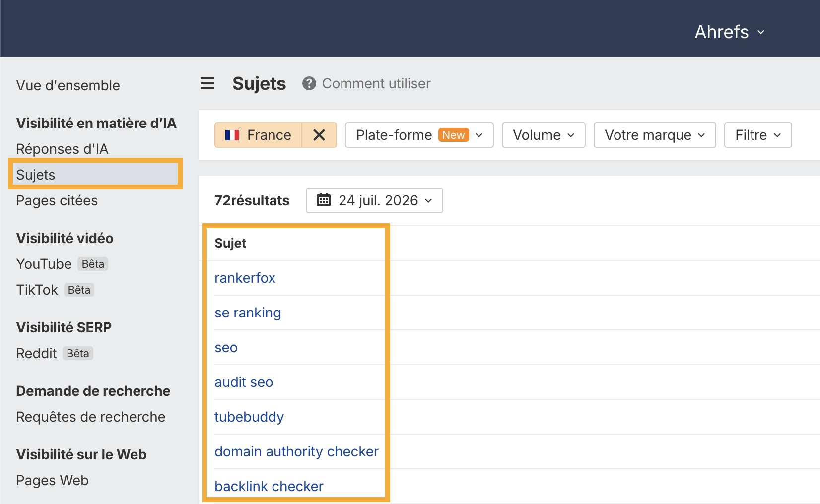Open the Votre marque dropdown
The height and width of the screenshot is (504, 820).
click(x=655, y=135)
